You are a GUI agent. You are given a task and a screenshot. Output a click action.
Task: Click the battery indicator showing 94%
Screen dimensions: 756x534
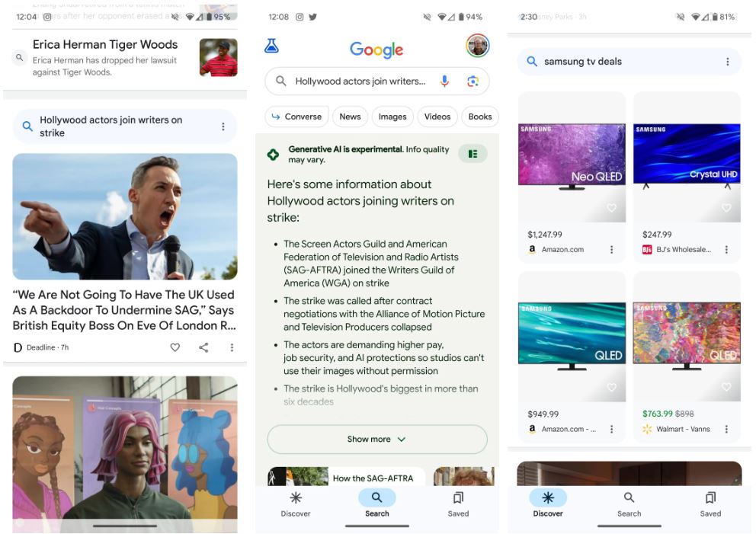(470, 17)
